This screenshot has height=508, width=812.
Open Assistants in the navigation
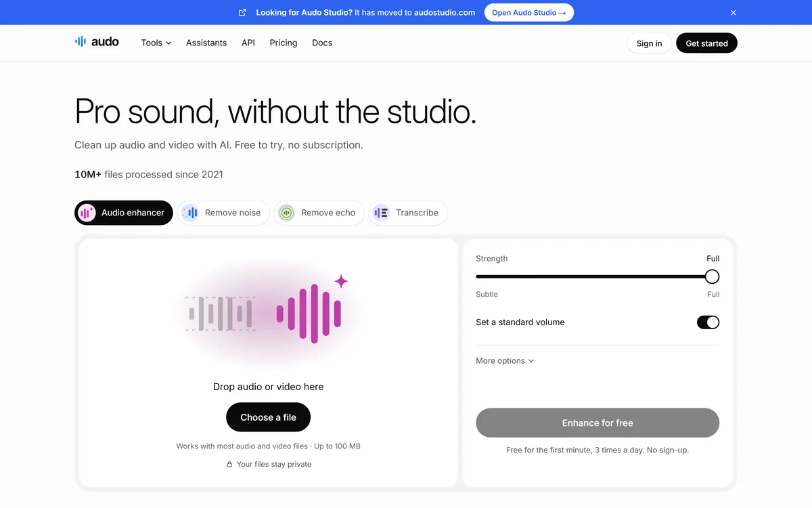(206, 43)
